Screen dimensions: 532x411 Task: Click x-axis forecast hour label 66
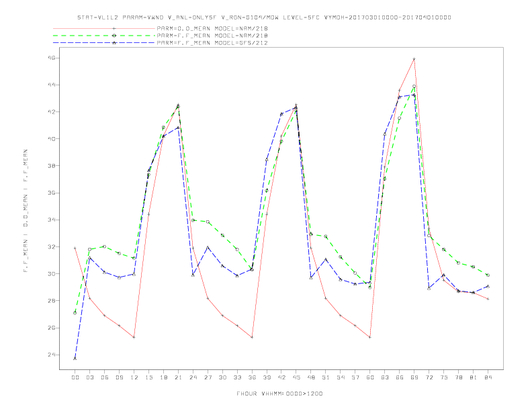coord(400,377)
